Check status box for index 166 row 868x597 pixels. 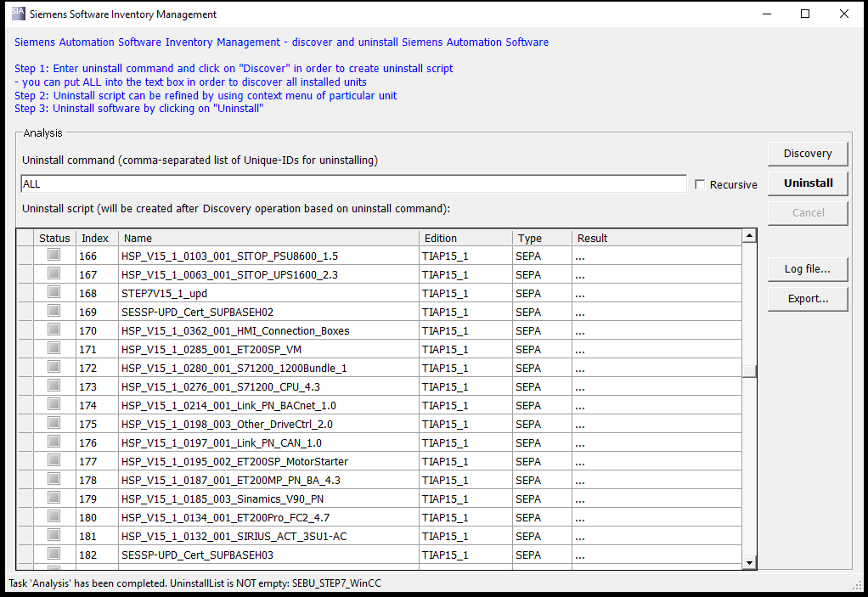(54, 255)
